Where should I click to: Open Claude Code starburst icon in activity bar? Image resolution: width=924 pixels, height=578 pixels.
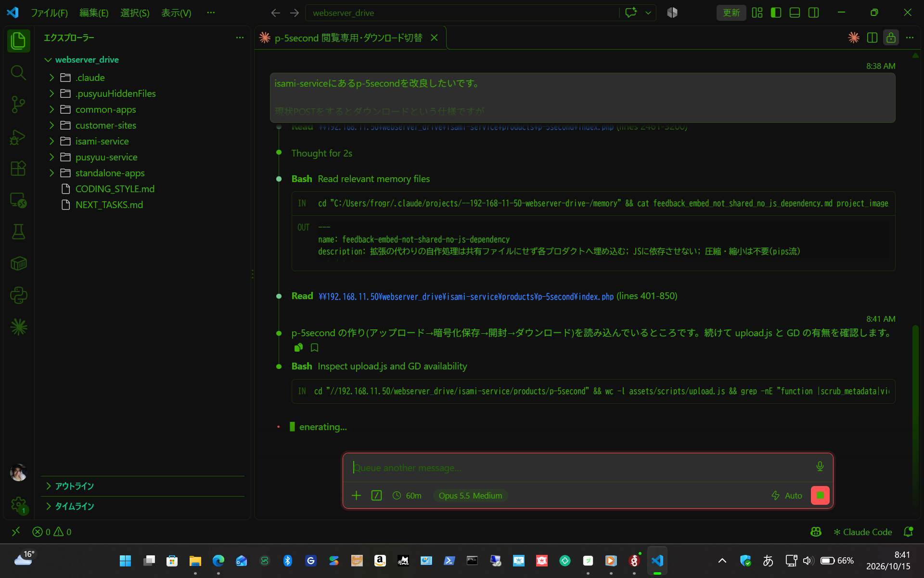[18, 327]
